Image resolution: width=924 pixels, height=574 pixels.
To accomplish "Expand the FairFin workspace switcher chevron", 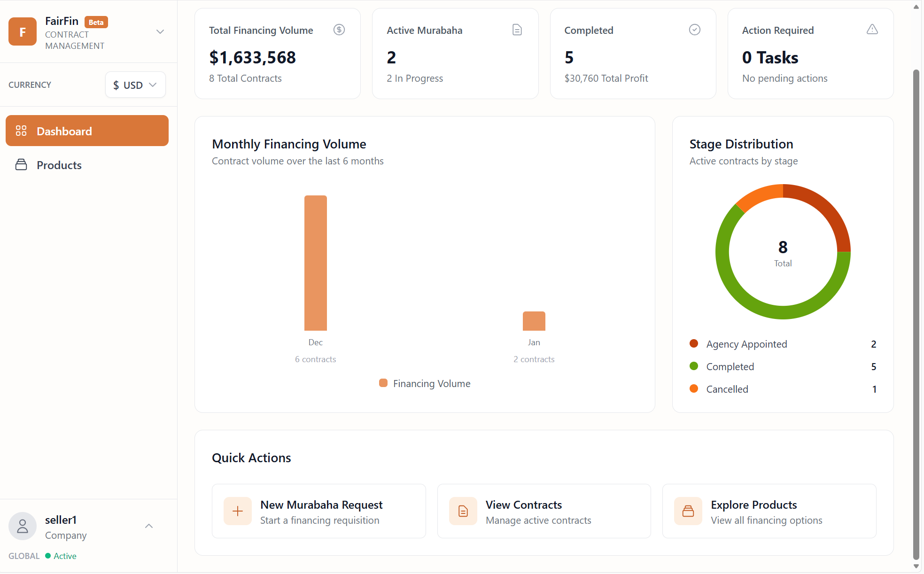I will point(160,32).
